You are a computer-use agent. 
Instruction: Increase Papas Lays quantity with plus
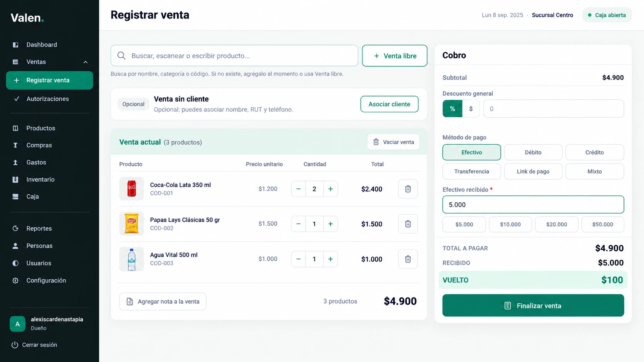click(330, 224)
